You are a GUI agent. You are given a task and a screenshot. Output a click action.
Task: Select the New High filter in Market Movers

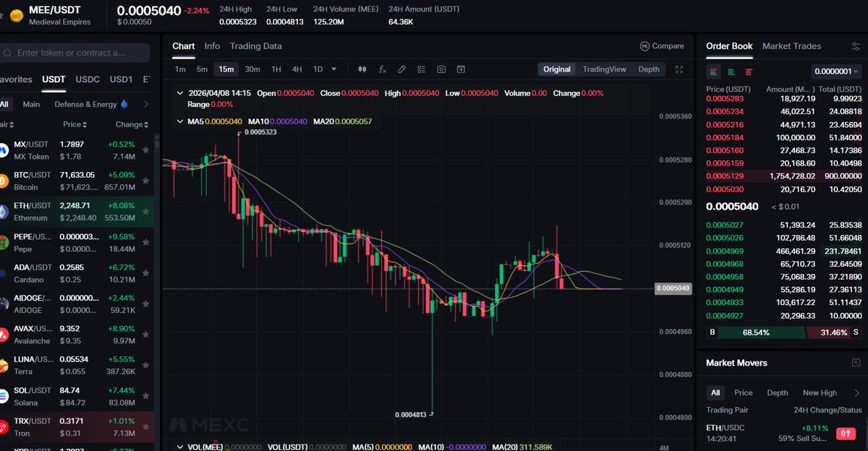click(820, 392)
